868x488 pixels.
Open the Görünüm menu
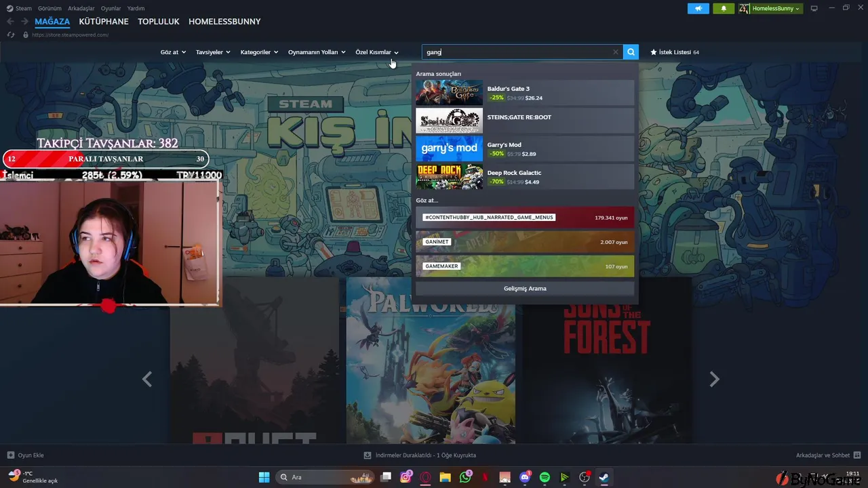50,8
